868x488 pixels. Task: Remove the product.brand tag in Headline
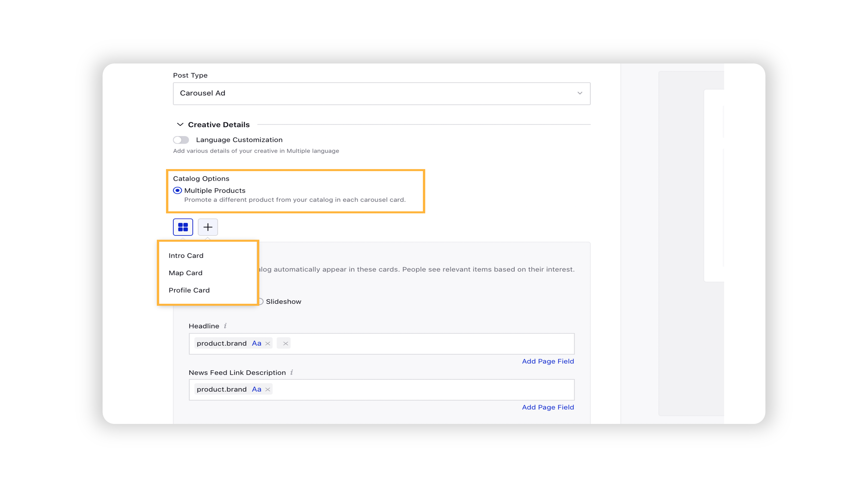coord(268,343)
